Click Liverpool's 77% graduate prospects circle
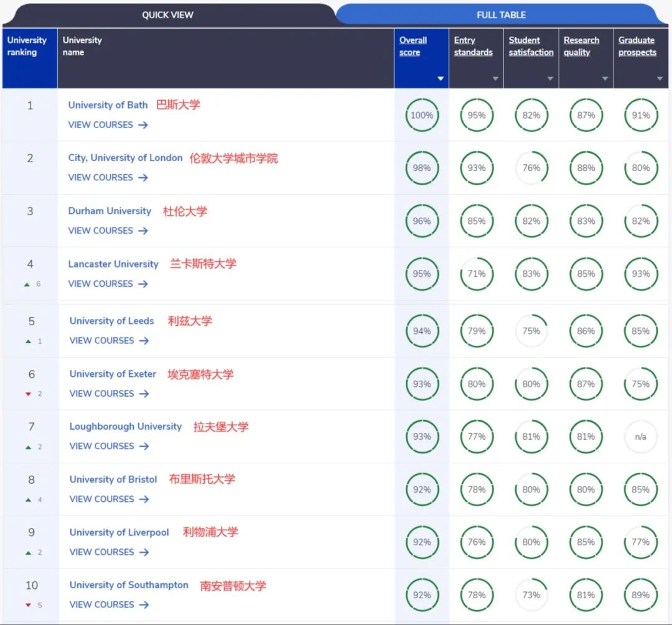This screenshot has height=625, width=672. (641, 542)
